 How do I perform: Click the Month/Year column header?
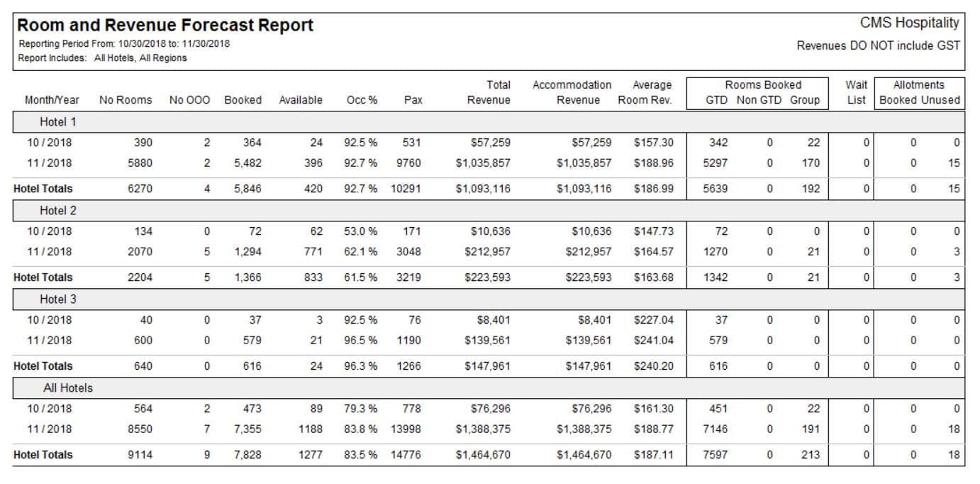(x=52, y=100)
